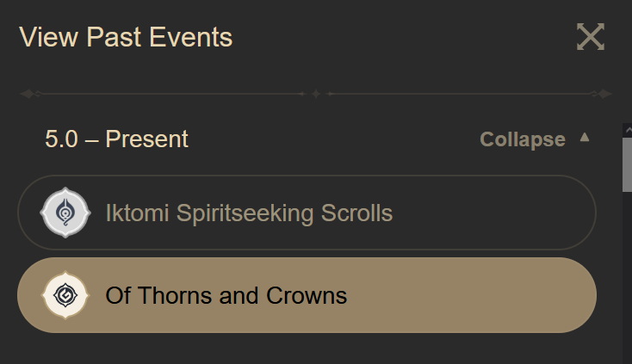This screenshot has width=632, height=364.
Task: Close the View Past Events panel
Action: pos(591,37)
